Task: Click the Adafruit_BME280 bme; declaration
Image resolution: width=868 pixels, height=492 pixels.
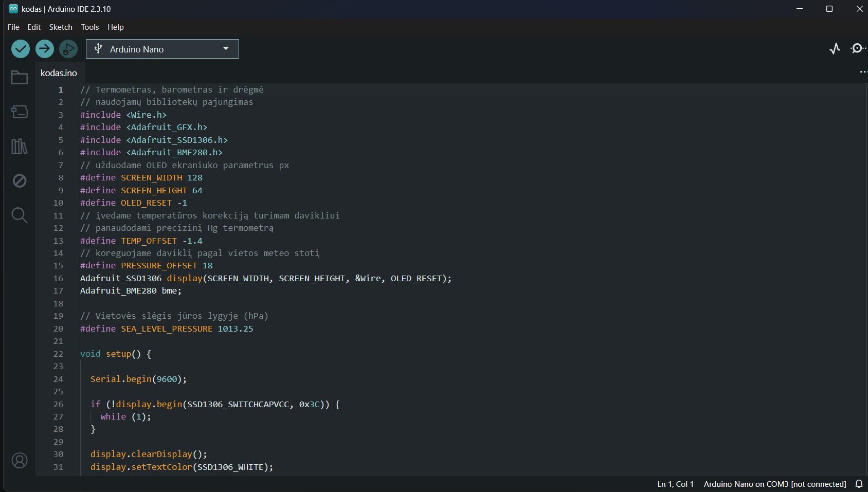Action: tap(131, 290)
